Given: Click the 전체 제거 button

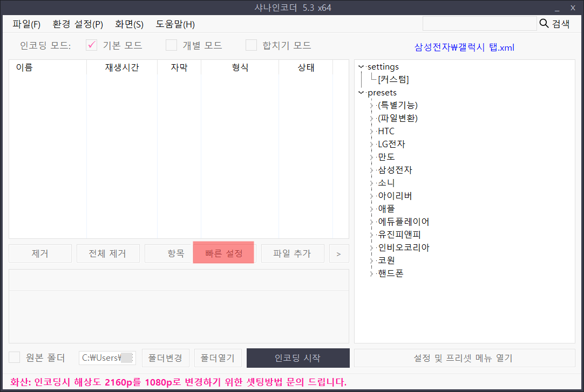Looking at the screenshot, I should coord(108,253).
